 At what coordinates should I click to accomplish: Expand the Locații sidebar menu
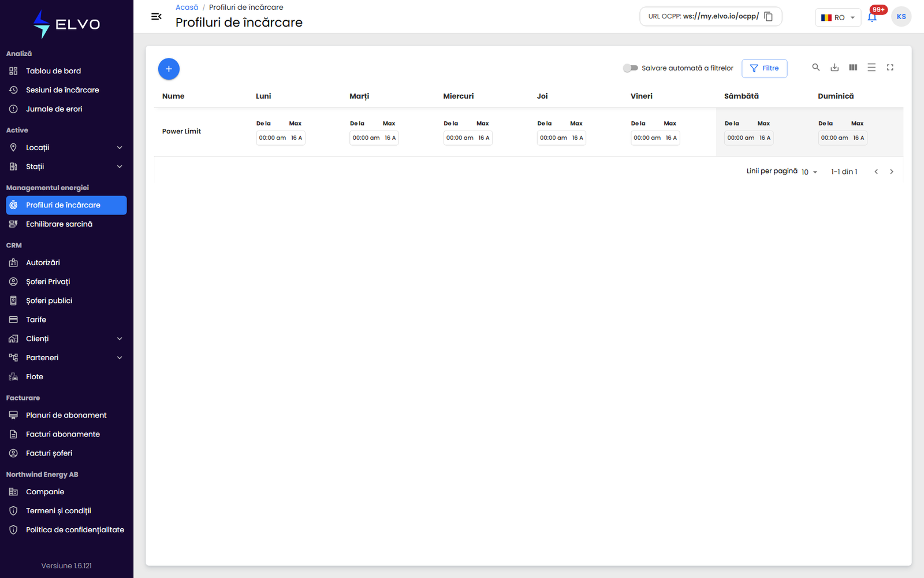coord(66,148)
